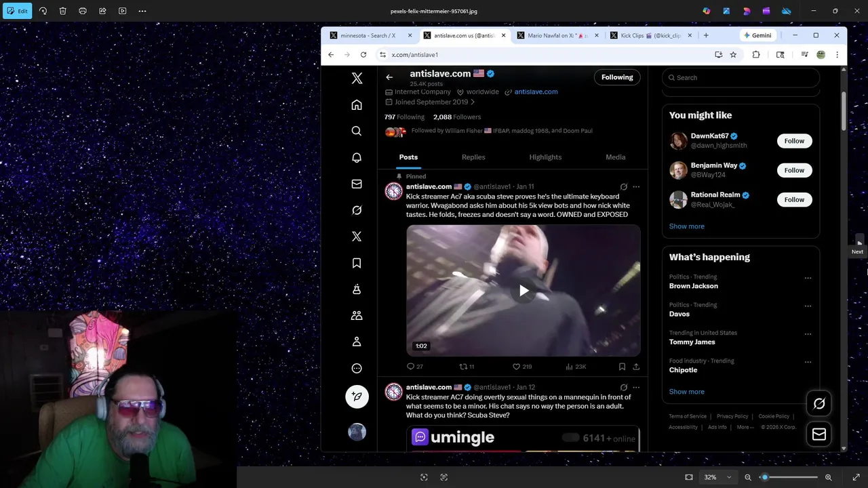Open Bookmarks in X sidebar
Image resolution: width=868 pixels, height=488 pixels.
pyautogui.click(x=357, y=263)
